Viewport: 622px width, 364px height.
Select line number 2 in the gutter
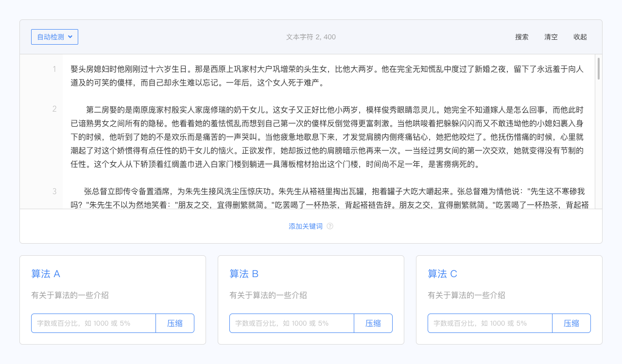[x=54, y=109]
